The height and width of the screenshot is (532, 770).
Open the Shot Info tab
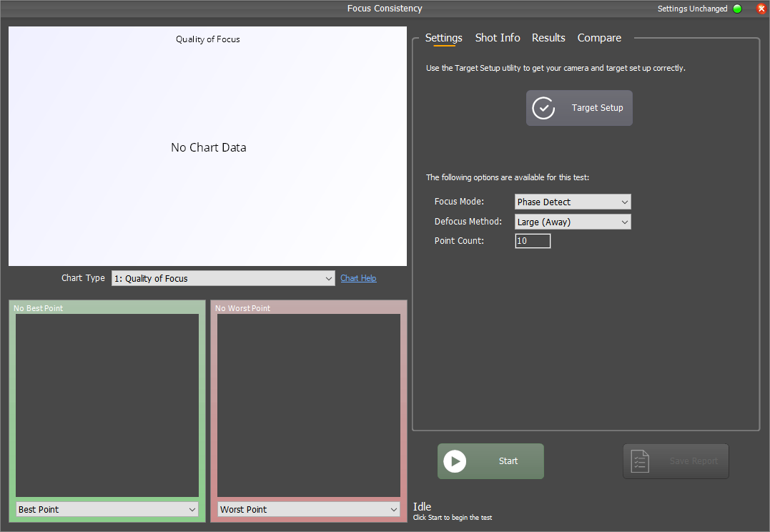498,38
